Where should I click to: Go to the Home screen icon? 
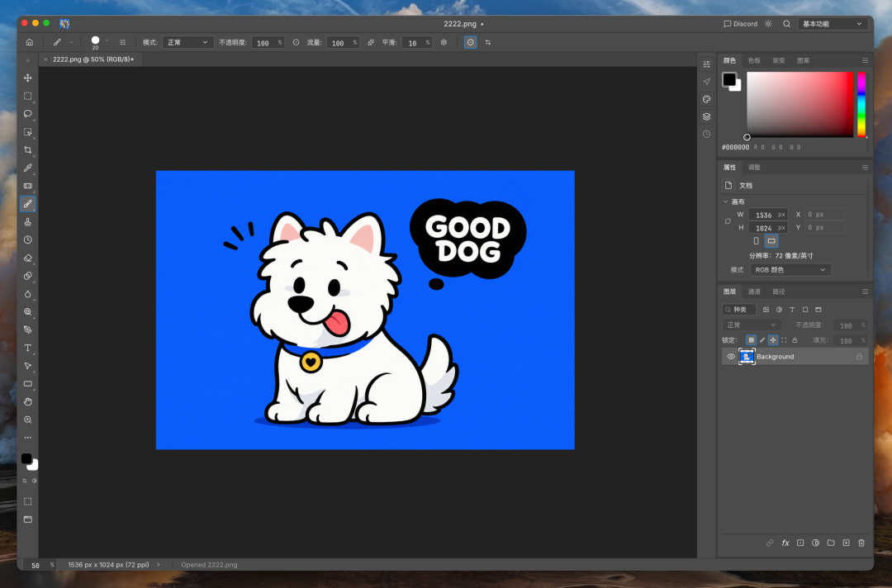[x=30, y=42]
